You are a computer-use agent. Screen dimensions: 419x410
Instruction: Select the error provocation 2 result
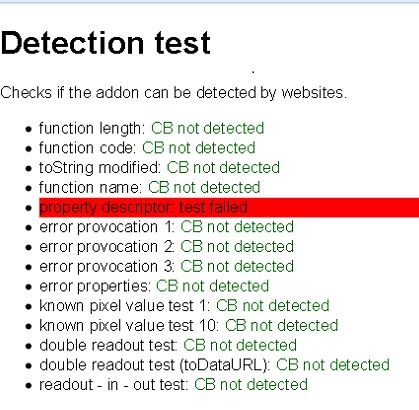point(166,247)
